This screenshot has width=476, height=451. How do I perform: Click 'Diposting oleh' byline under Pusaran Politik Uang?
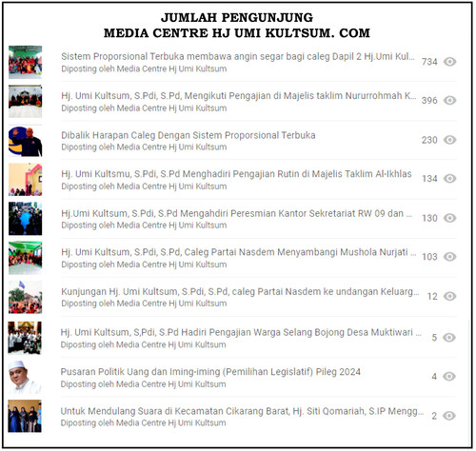[x=143, y=384]
